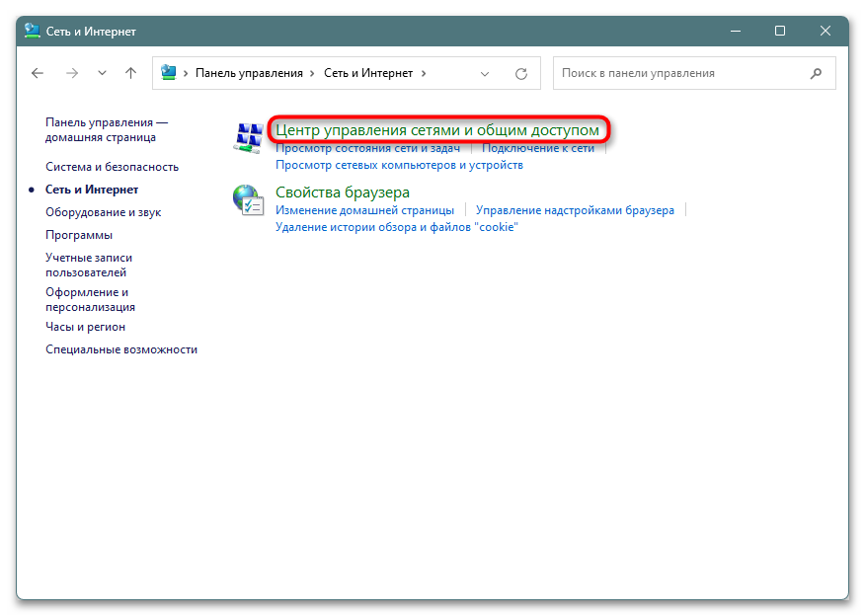Open 'Система и безопасность' category

[112, 167]
